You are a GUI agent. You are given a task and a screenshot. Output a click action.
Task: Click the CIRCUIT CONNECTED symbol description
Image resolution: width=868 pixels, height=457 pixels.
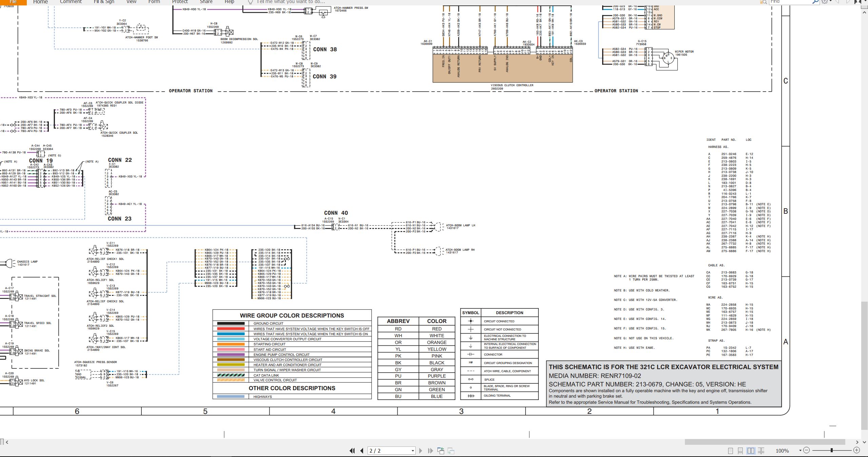(499, 321)
